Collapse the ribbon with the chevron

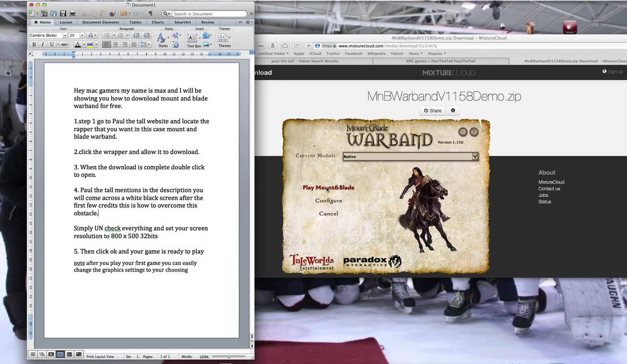(x=240, y=22)
